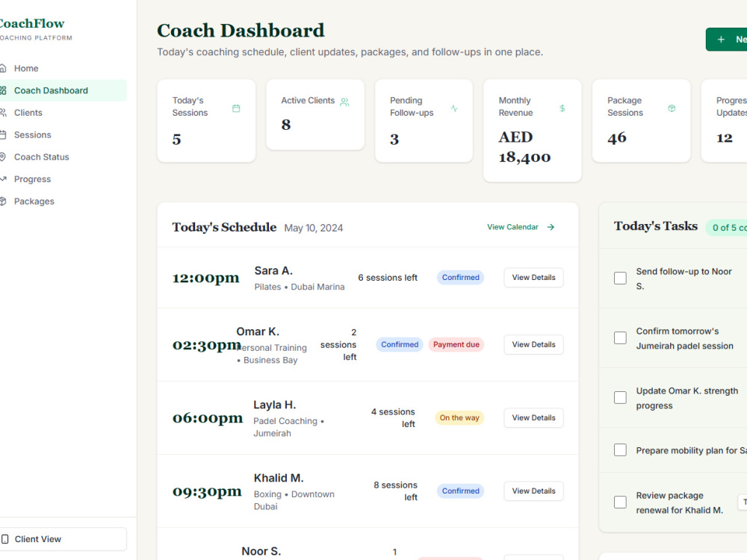Image resolution: width=747 pixels, height=560 pixels.
Task: Click the Coach Dashboard grid icon
Action: [3, 90]
